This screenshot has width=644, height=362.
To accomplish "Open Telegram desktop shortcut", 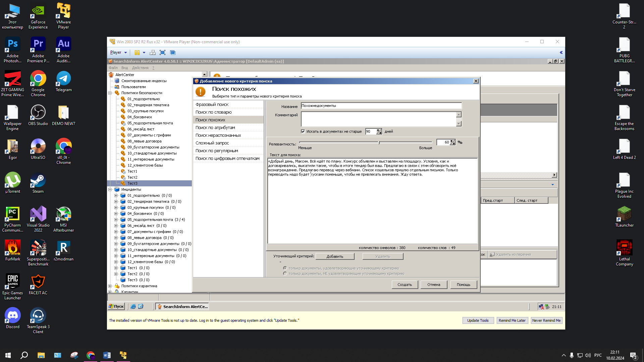I will (x=63, y=81).
